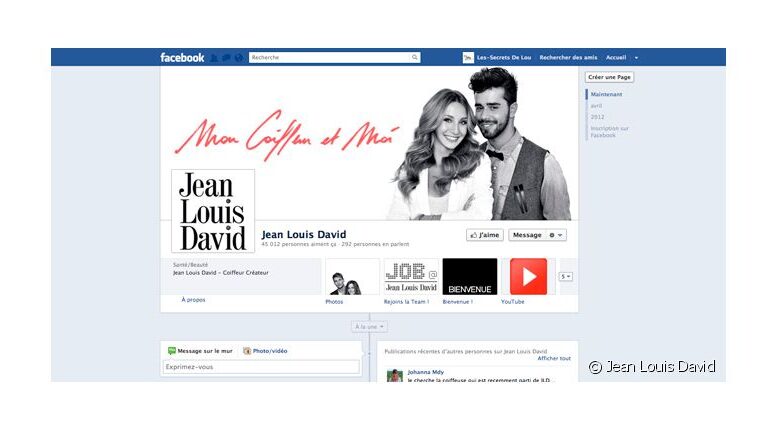Open the Photos thumbnail tile

pos(352,277)
